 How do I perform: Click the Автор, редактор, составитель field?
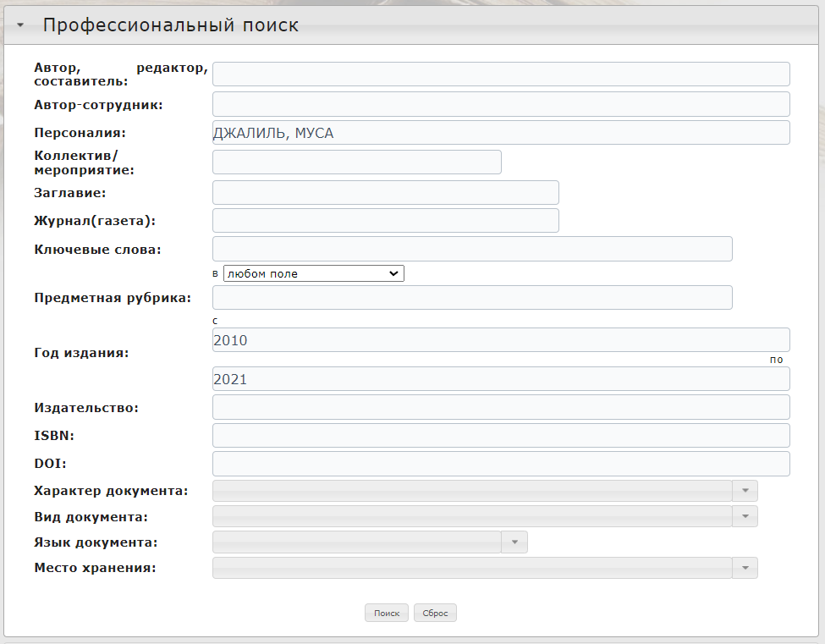[501, 74]
